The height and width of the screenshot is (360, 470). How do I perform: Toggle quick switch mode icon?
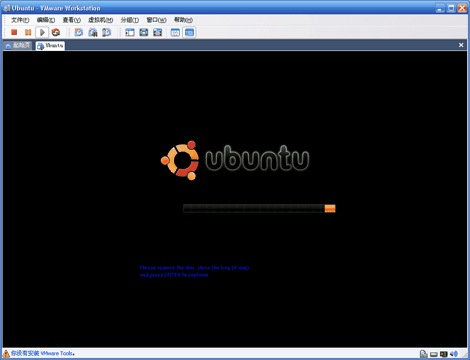tap(157, 32)
